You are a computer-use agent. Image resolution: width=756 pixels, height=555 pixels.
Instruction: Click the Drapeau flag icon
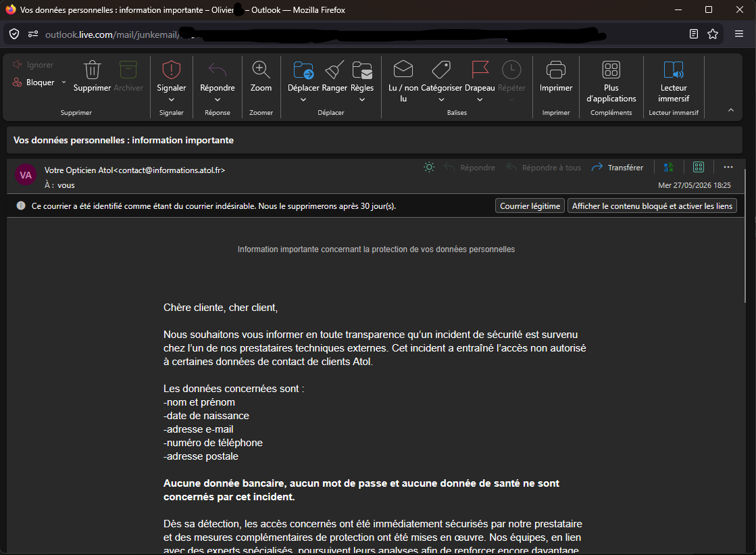(480, 70)
